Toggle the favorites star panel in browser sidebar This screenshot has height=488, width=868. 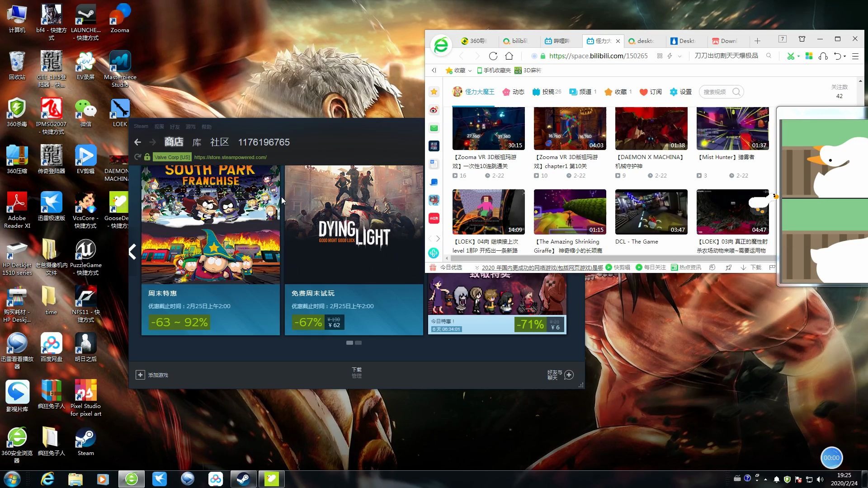point(434,91)
